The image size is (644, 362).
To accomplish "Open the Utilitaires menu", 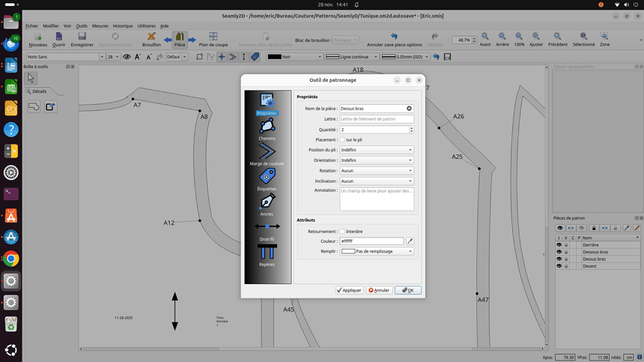I will (x=147, y=25).
